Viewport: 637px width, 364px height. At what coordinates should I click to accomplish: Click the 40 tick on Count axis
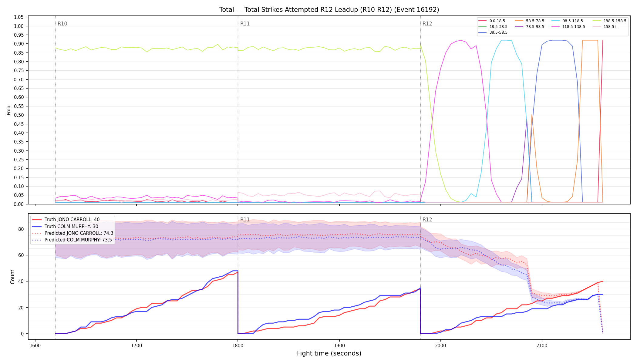click(x=21, y=281)
